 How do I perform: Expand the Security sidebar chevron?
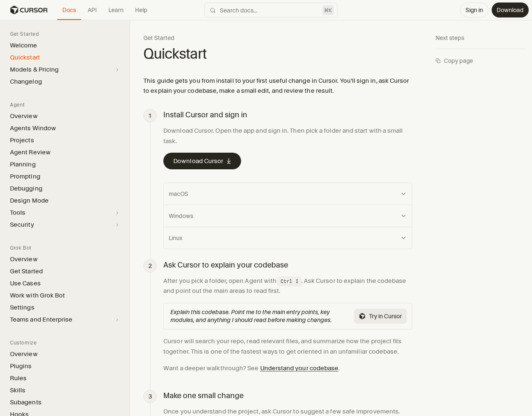117,225
